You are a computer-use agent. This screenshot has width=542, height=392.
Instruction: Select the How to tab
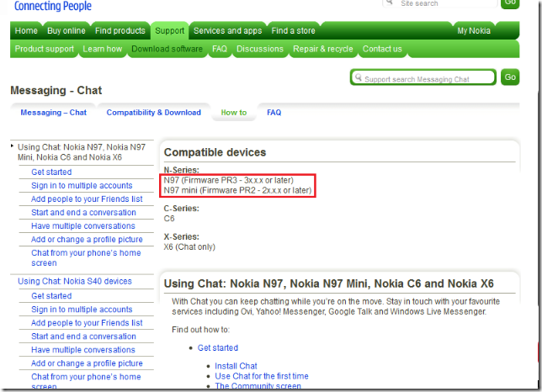tap(234, 113)
